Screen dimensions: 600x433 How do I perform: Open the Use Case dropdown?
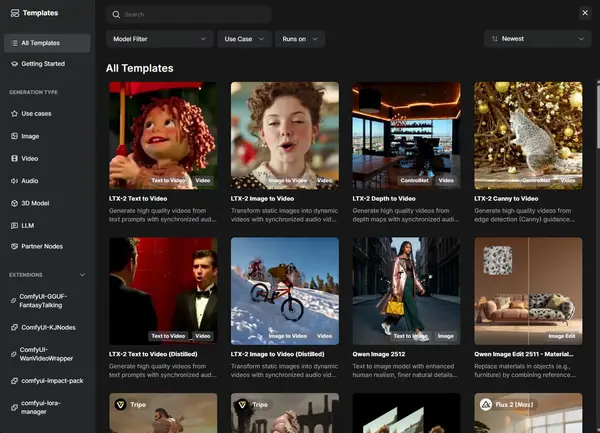pyautogui.click(x=245, y=39)
